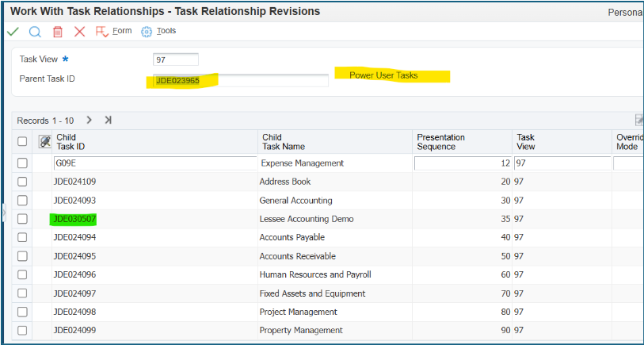644x345 pixels.
Task: Jump to the last records page
Action: 108,120
